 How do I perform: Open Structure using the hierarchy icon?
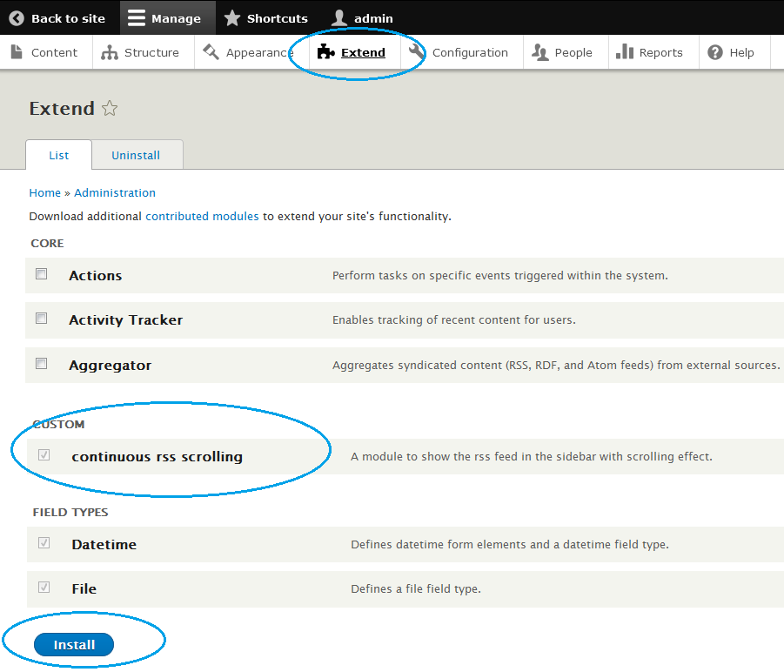click(x=110, y=52)
